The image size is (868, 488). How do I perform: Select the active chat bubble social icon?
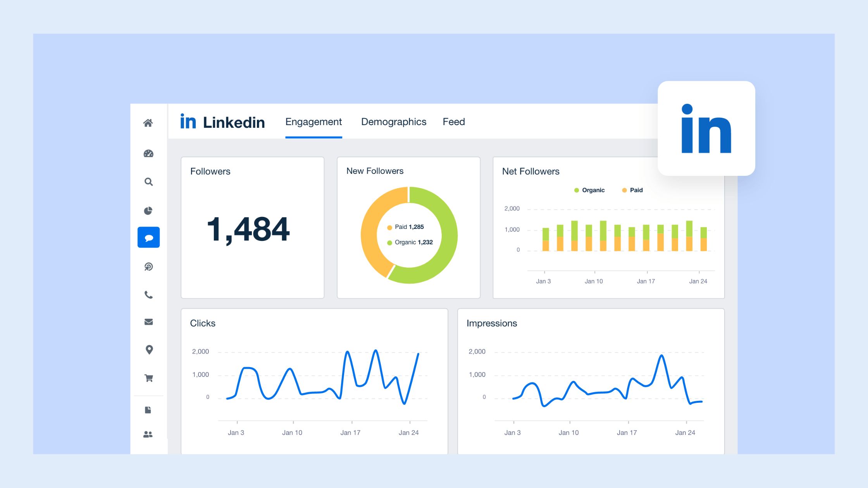coord(149,237)
